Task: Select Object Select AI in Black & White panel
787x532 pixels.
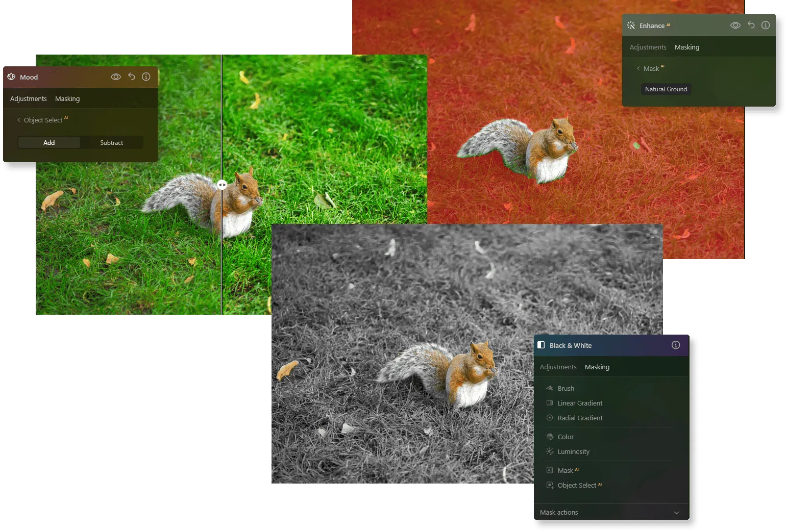Action: pyautogui.click(x=577, y=485)
